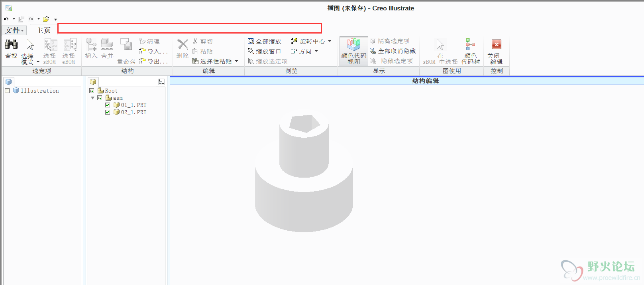The width and height of the screenshot is (644, 285).
Task: Click the 结构编辑 header bar
Action: (x=407, y=81)
